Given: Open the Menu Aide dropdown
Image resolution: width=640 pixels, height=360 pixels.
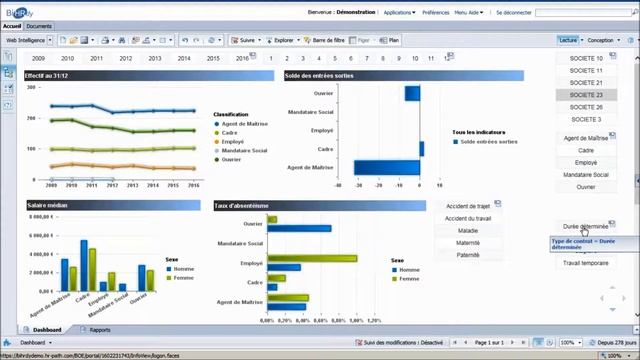Looking at the screenshot, I should pos(469,13).
